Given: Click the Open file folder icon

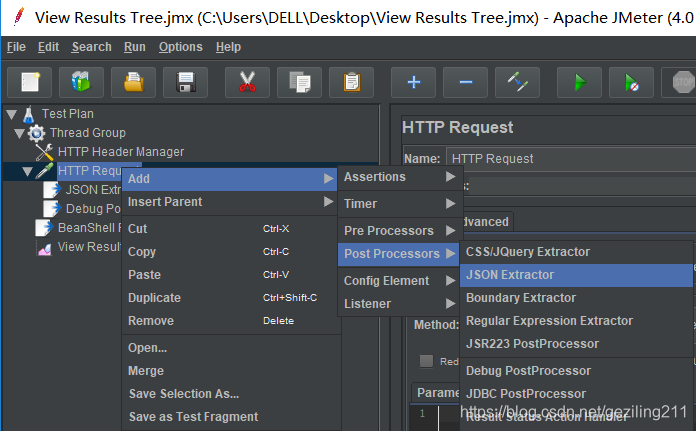Looking at the screenshot, I should pyautogui.click(x=133, y=82).
